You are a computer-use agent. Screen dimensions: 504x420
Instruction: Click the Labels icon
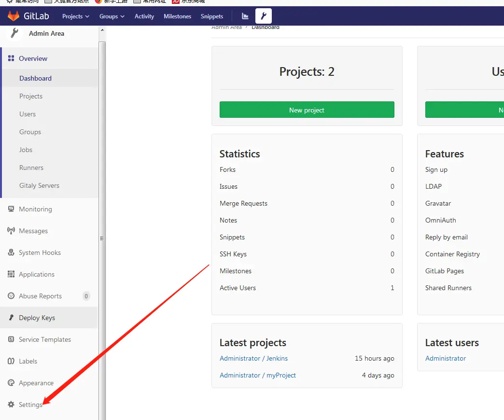pos(11,361)
